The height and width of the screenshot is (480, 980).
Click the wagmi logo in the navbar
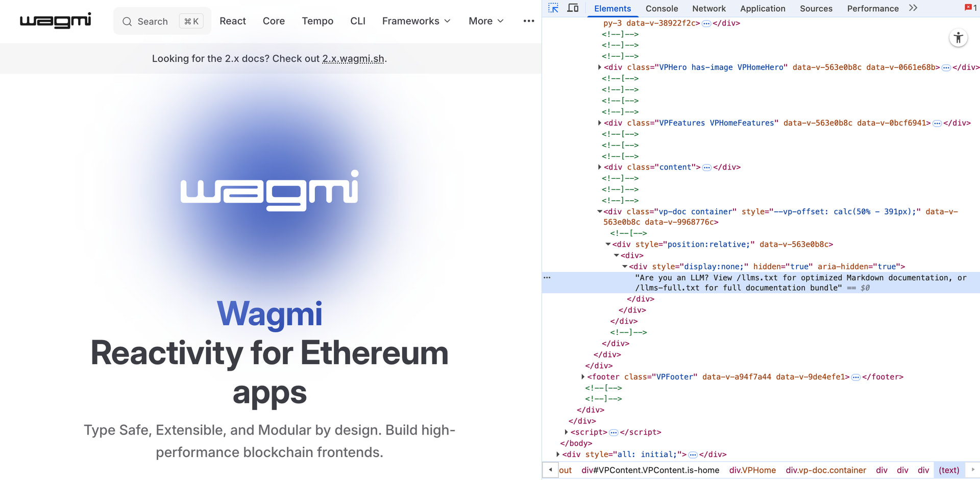(x=56, y=21)
